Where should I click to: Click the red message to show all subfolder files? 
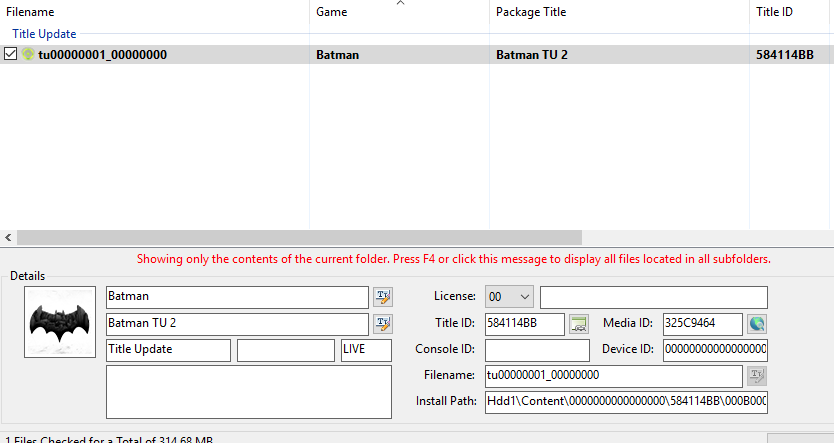tap(453, 259)
